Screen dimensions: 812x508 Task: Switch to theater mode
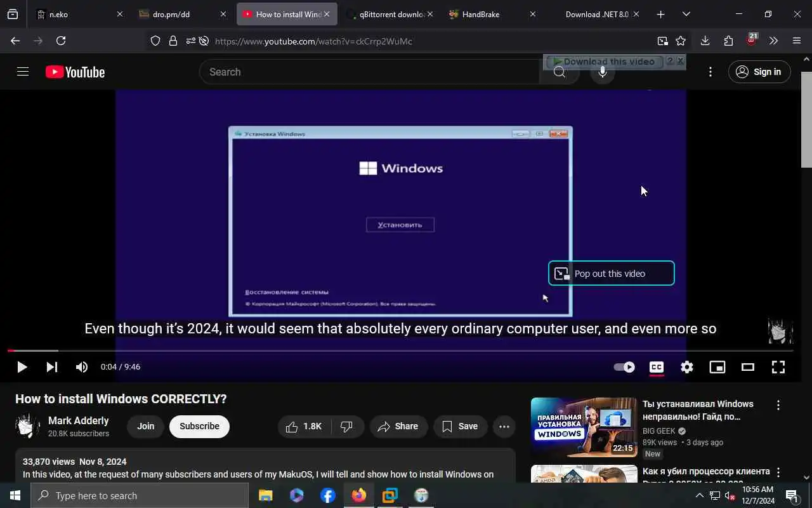click(x=748, y=367)
